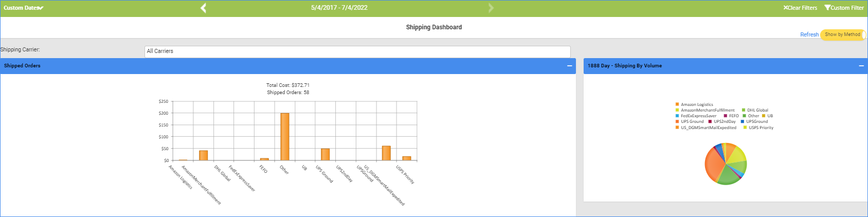
Task: Click the FEFO bar in chart
Action: pyautogui.click(x=264, y=159)
